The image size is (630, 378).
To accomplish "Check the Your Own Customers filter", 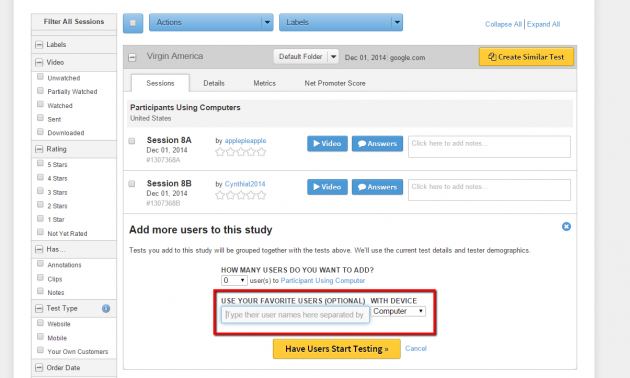I will coord(40,350).
